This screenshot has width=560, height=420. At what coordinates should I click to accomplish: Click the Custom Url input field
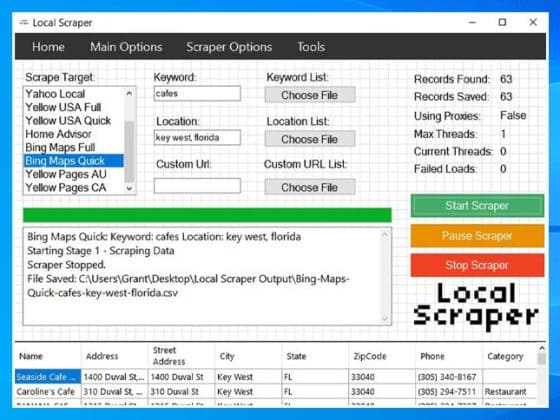click(197, 186)
